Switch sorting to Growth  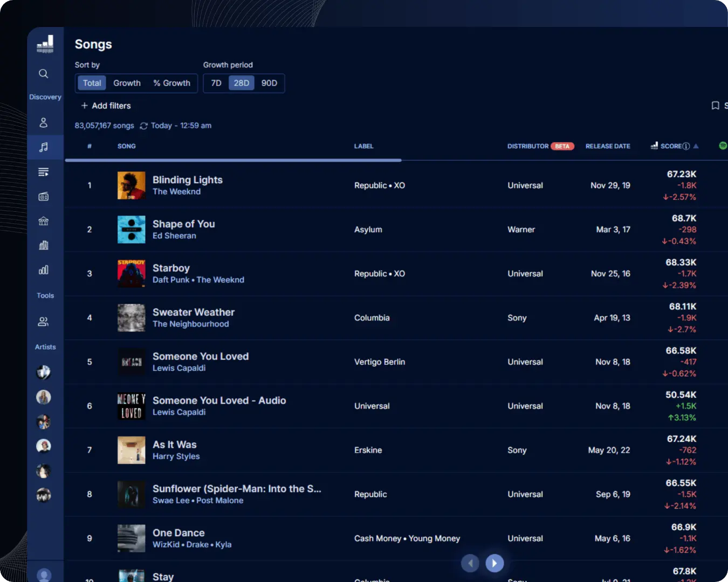(x=127, y=83)
